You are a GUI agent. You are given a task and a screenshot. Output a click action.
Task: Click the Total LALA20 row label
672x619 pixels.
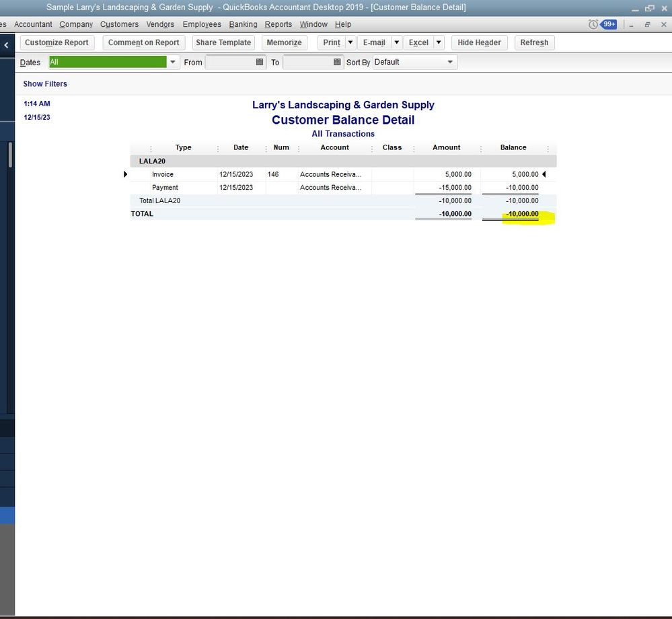point(159,201)
